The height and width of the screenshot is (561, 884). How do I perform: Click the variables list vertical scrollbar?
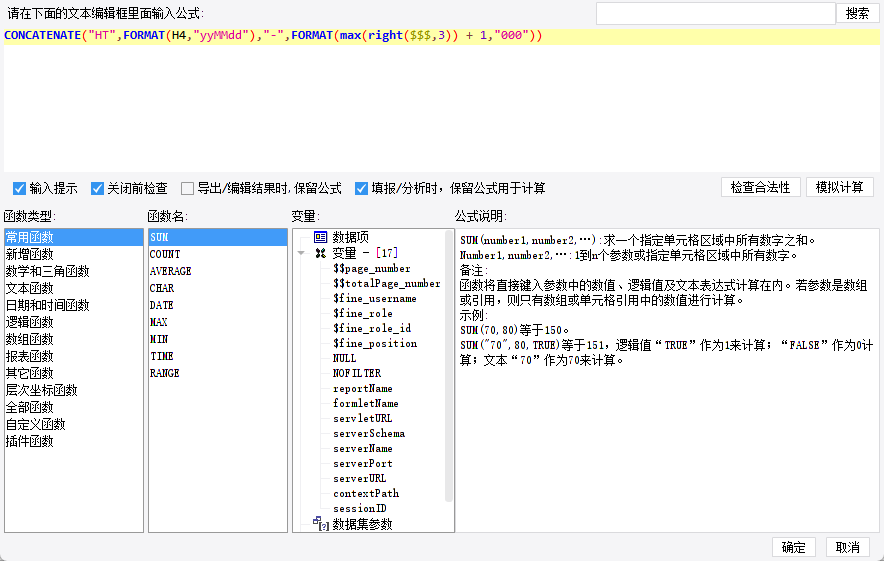click(x=449, y=366)
